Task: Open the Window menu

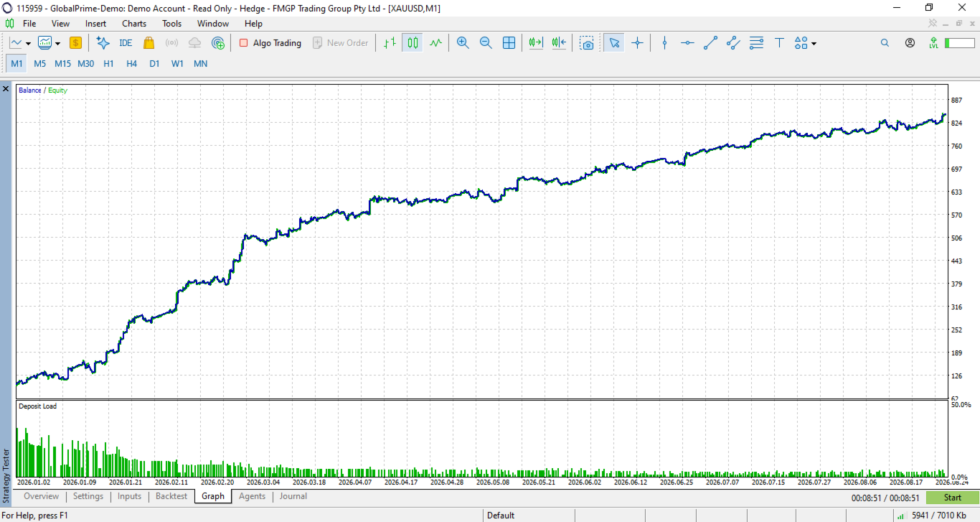Action: tap(213, 24)
